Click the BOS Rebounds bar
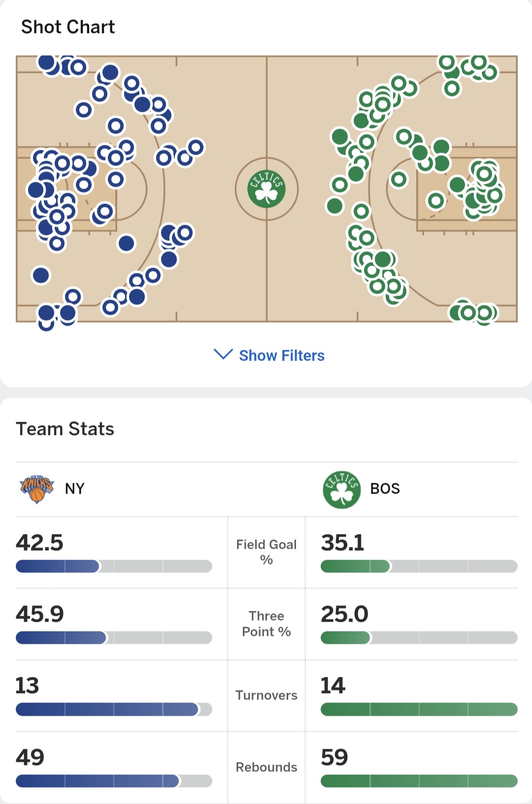 (419, 781)
